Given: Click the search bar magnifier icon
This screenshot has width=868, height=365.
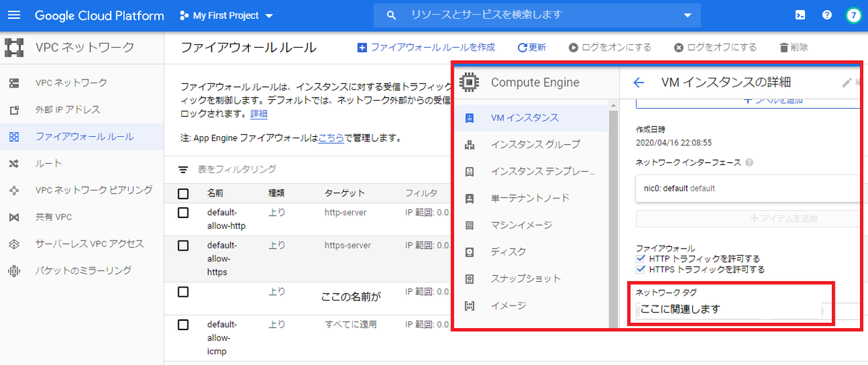Looking at the screenshot, I should point(391,15).
